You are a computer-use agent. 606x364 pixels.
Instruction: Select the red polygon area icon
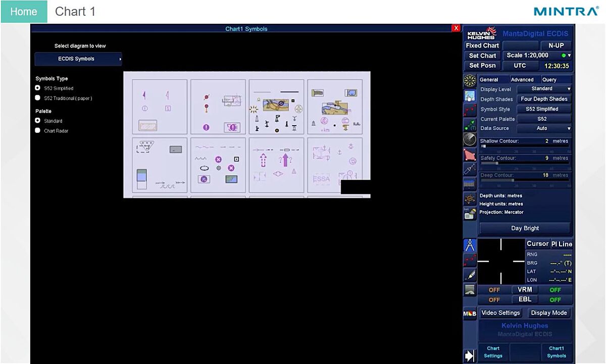[x=470, y=154]
